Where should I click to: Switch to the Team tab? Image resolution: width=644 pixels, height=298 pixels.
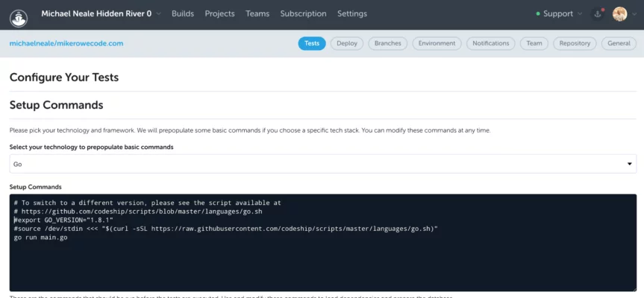click(534, 43)
